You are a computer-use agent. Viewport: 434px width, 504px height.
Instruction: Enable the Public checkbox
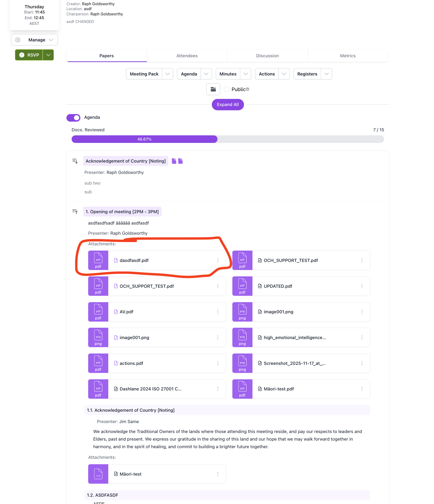pos(226,89)
